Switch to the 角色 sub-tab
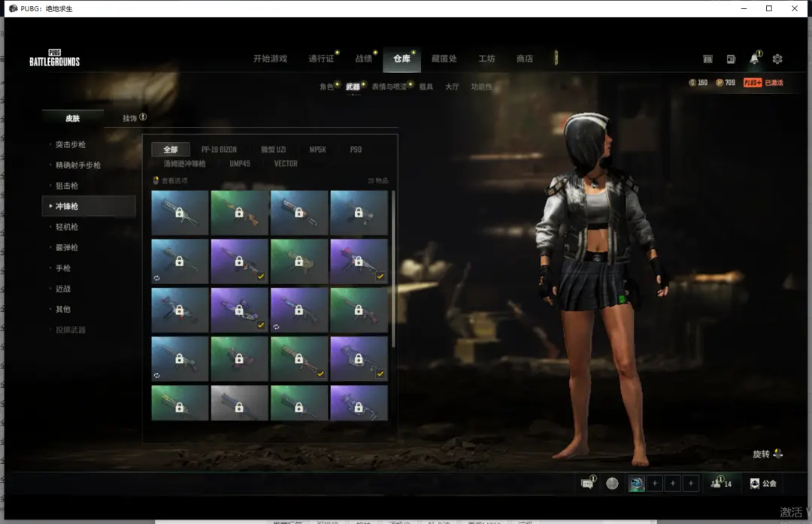The image size is (812, 524). click(326, 86)
